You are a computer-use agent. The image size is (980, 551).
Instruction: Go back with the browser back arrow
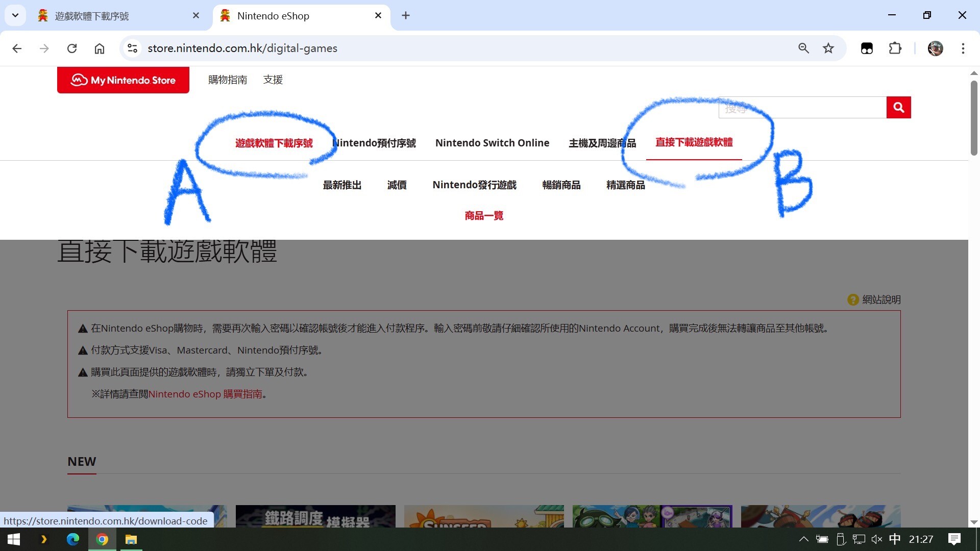(17, 48)
